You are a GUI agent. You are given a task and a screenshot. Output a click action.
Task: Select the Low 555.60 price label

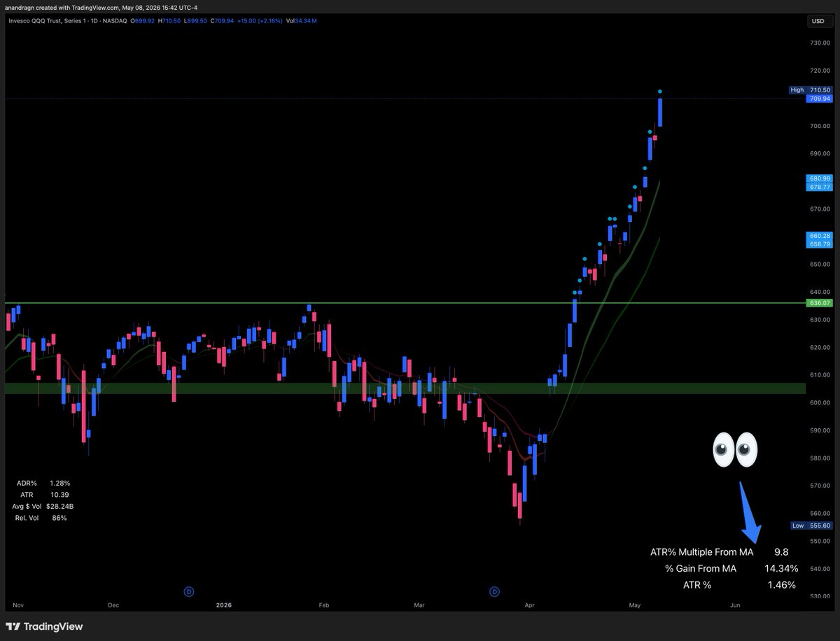[x=811, y=526]
